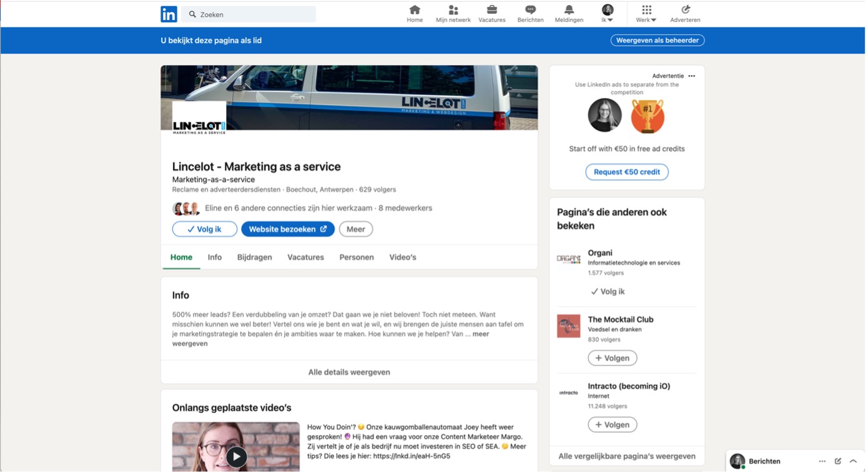Click Volgen for Intracto
Viewport: 868px width, 473px height.
(x=613, y=425)
